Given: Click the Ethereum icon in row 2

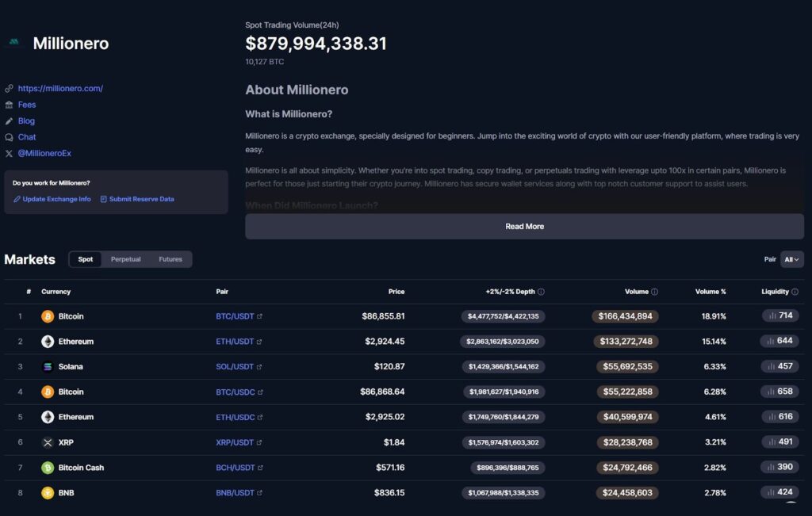Looking at the screenshot, I should pos(48,342).
